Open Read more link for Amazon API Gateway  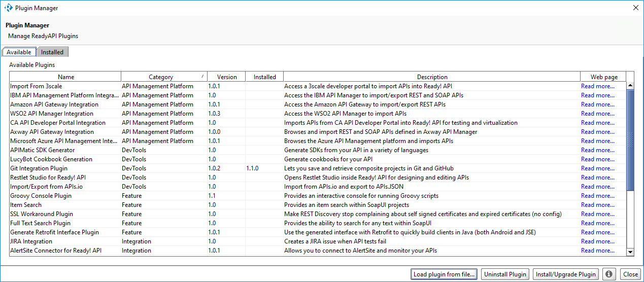(597, 104)
